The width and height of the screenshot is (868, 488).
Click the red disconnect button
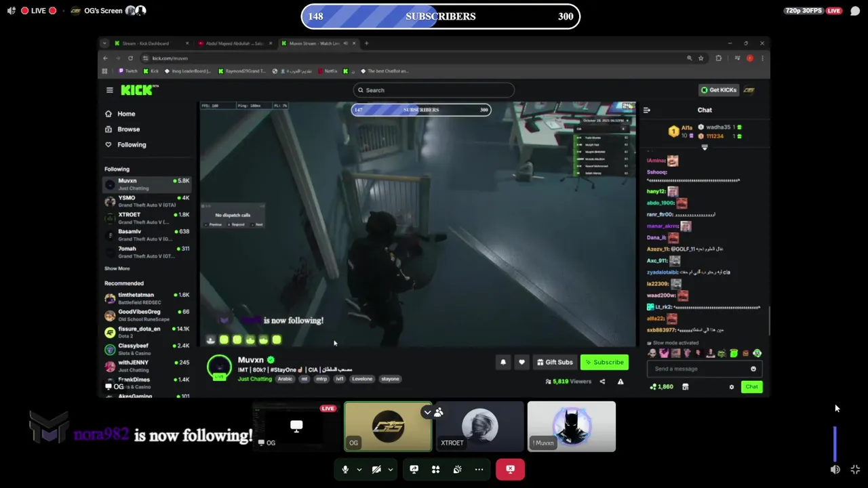[x=510, y=469]
